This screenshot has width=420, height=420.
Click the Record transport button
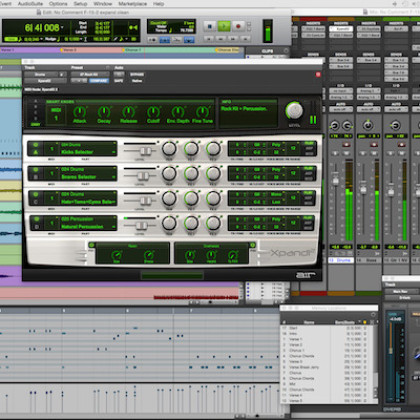click(238, 26)
